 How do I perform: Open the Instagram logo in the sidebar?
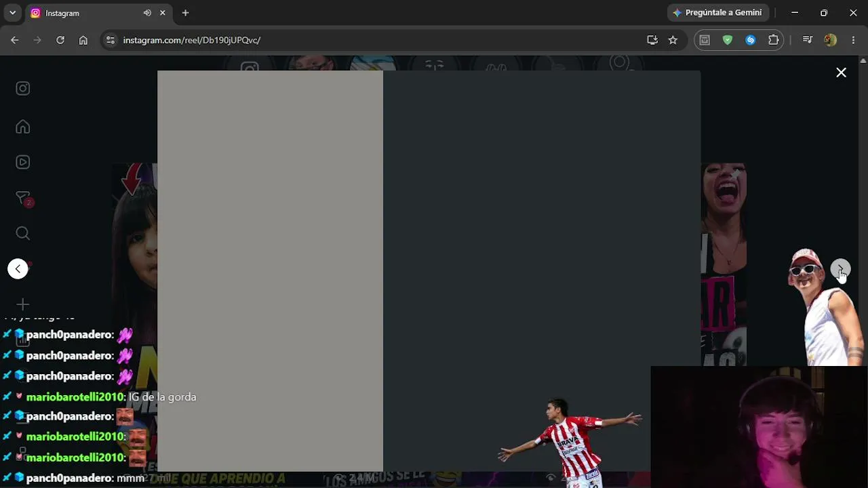point(23,89)
